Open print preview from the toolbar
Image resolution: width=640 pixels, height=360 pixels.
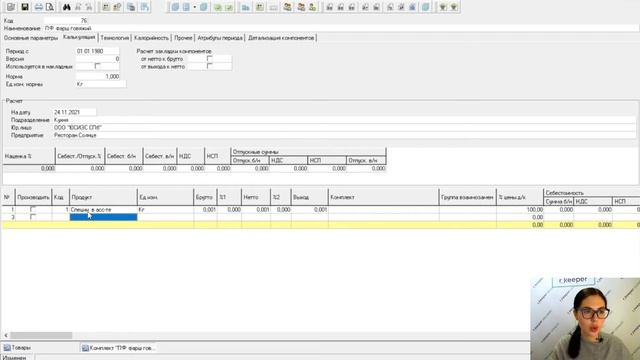(50, 7)
